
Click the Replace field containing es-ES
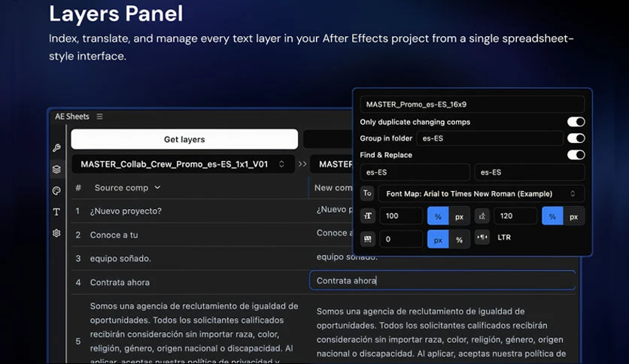coord(530,172)
